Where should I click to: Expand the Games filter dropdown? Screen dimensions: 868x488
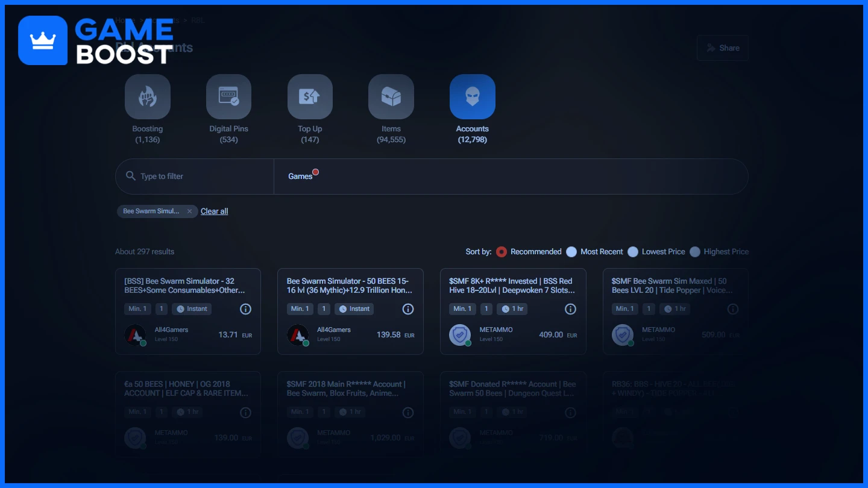[300, 177]
